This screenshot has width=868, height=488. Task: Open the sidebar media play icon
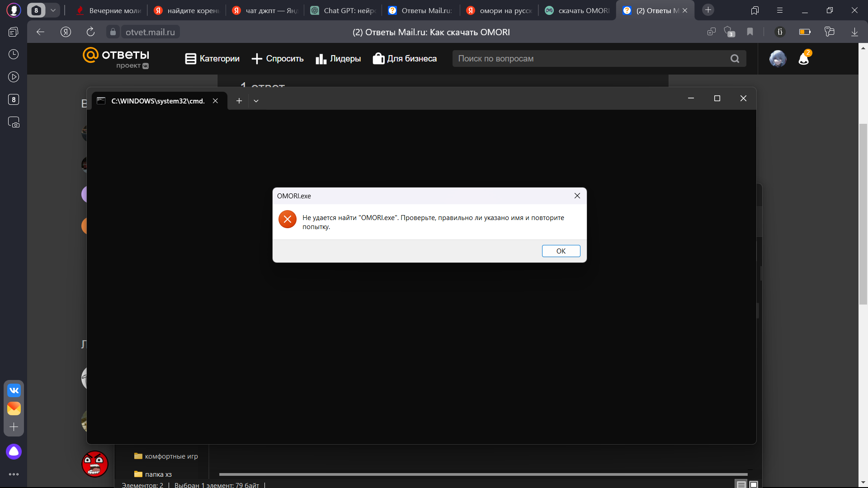[14, 77]
